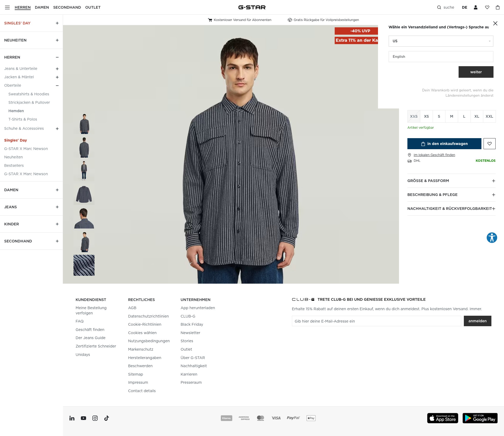Screen dimensions: 504x436
Task: Select size L
Action: [x=464, y=116]
